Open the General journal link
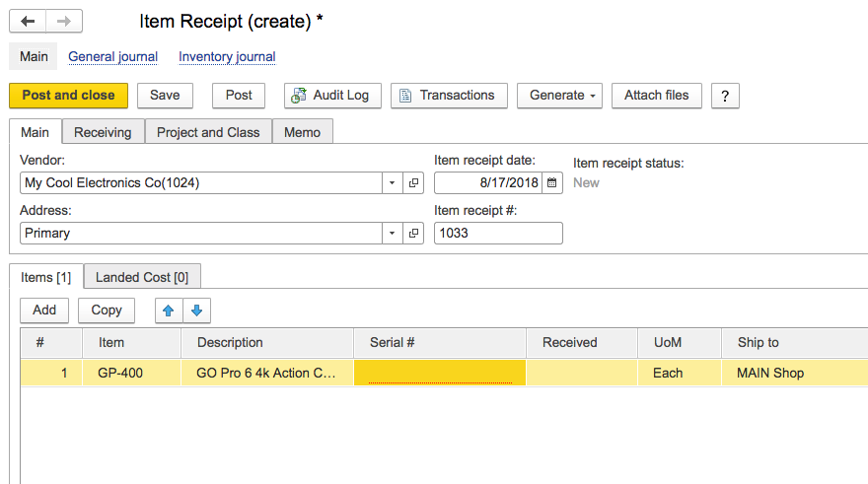This screenshot has height=484, width=868. pyautogui.click(x=112, y=57)
